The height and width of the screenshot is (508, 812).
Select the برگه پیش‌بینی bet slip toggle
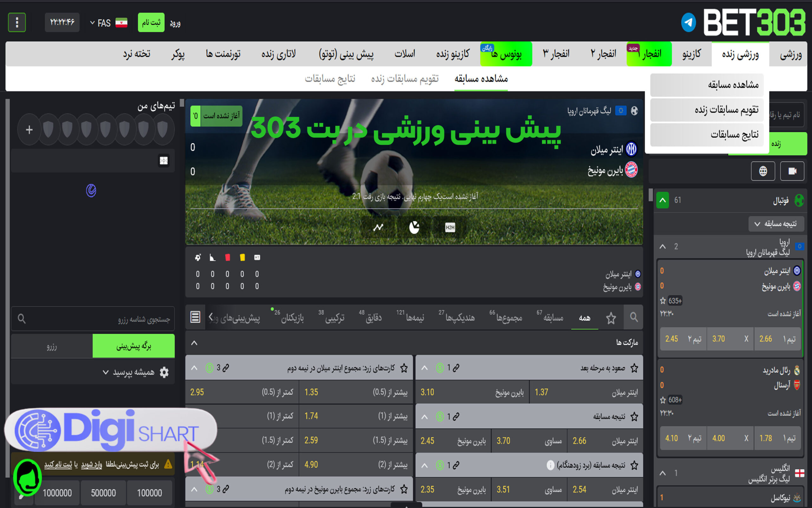134,346
